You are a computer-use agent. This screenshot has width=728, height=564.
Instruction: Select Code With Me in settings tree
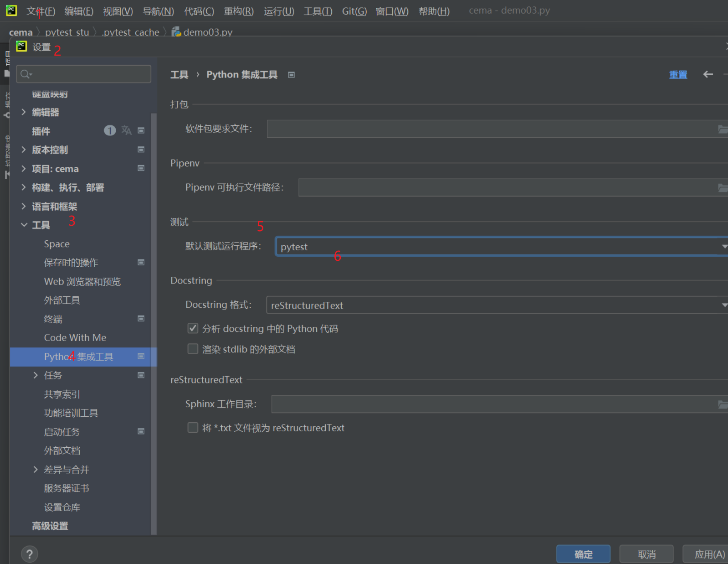[75, 337]
